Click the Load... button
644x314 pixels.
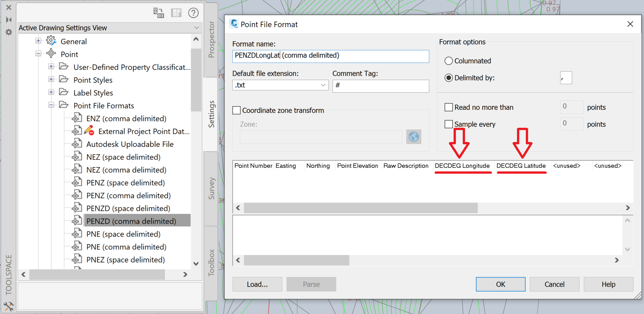(x=257, y=284)
